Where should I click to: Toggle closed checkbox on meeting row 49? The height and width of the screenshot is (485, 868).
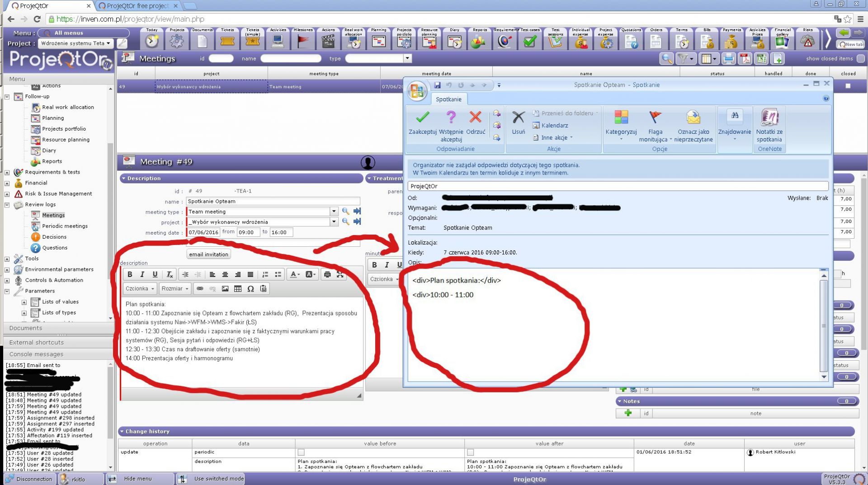pyautogui.click(x=848, y=86)
